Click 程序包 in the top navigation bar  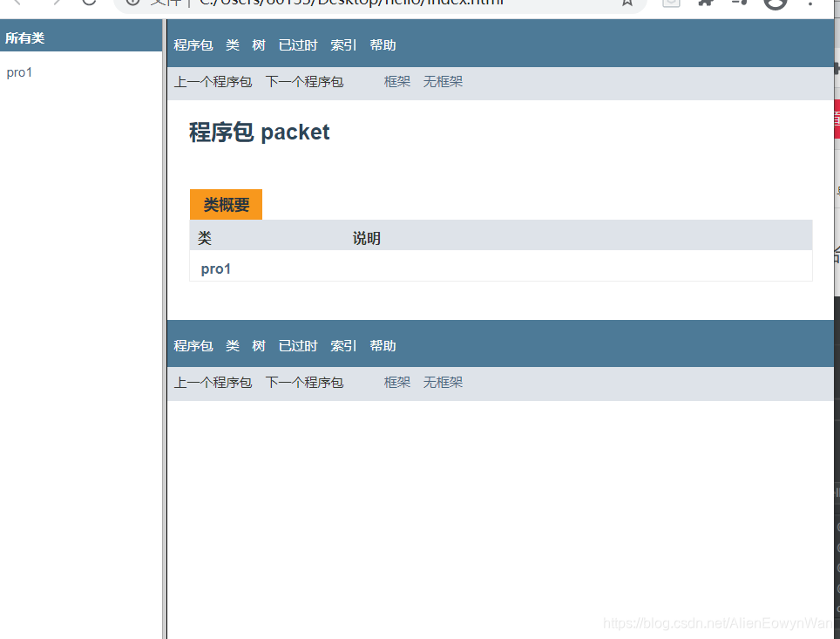[x=193, y=45]
